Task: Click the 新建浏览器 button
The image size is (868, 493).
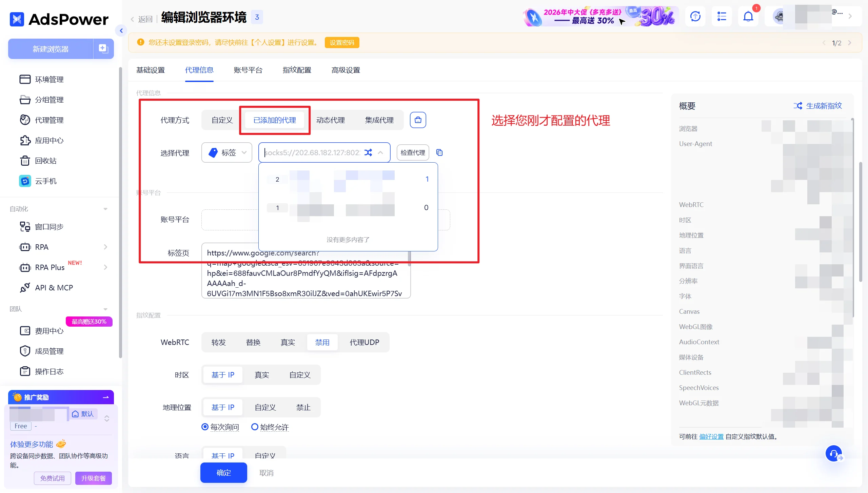Action: tap(51, 49)
